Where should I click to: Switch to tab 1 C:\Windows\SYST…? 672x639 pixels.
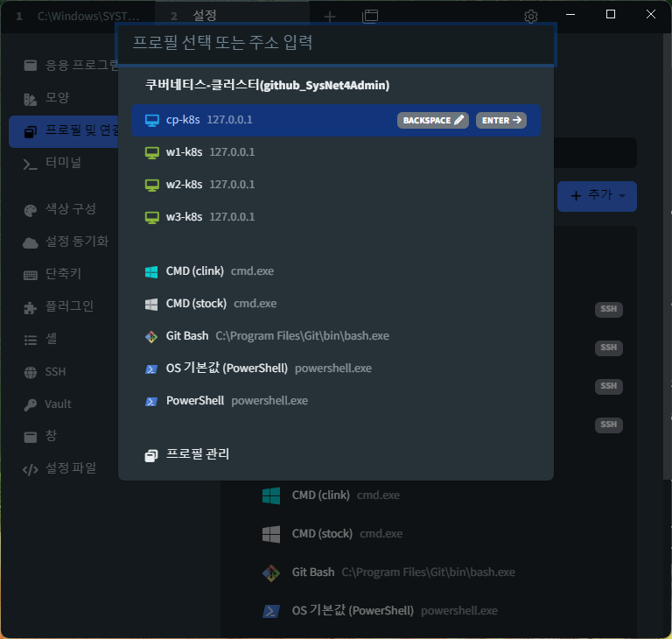pos(78,17)
